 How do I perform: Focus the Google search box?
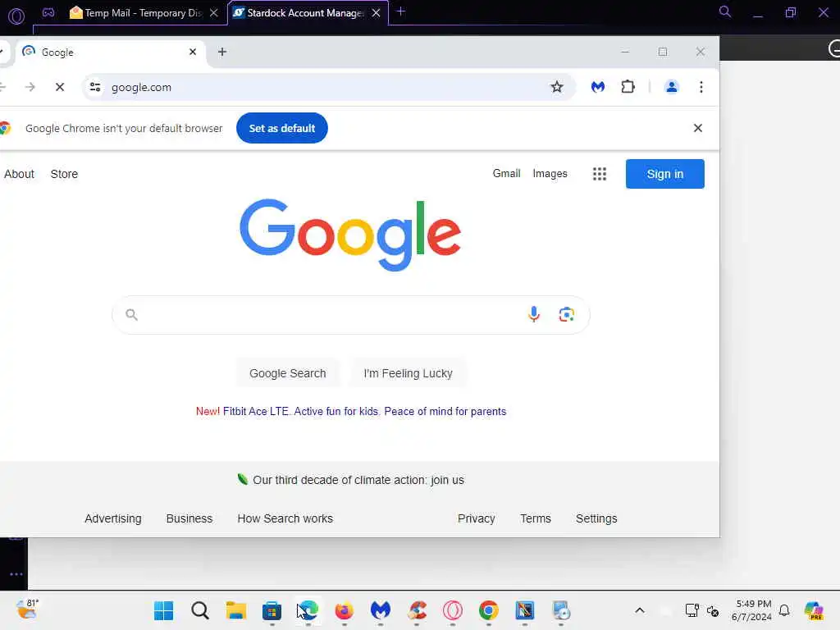coord(351,314)
